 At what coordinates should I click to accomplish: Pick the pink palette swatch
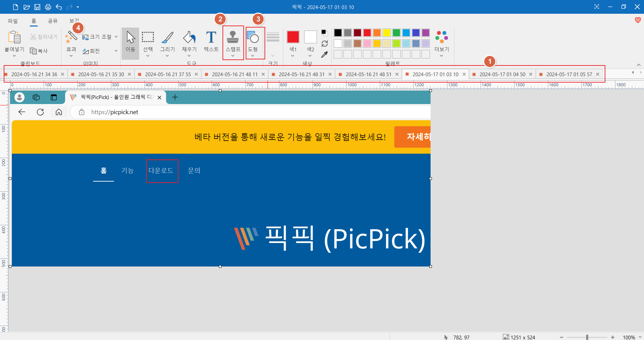[367, 43]
